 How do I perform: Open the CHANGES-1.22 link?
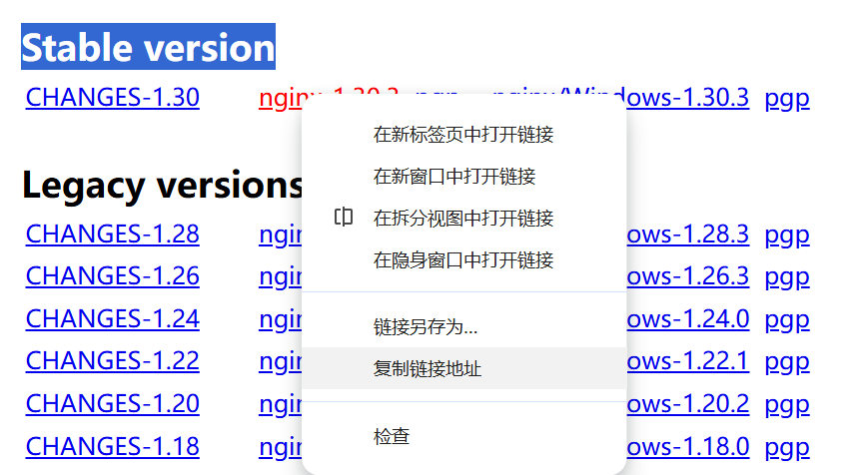tap(113, 361)
